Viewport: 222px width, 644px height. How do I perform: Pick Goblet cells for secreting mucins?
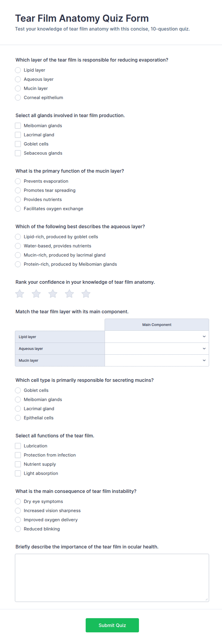pyautogui.click(x=18, y=390)
